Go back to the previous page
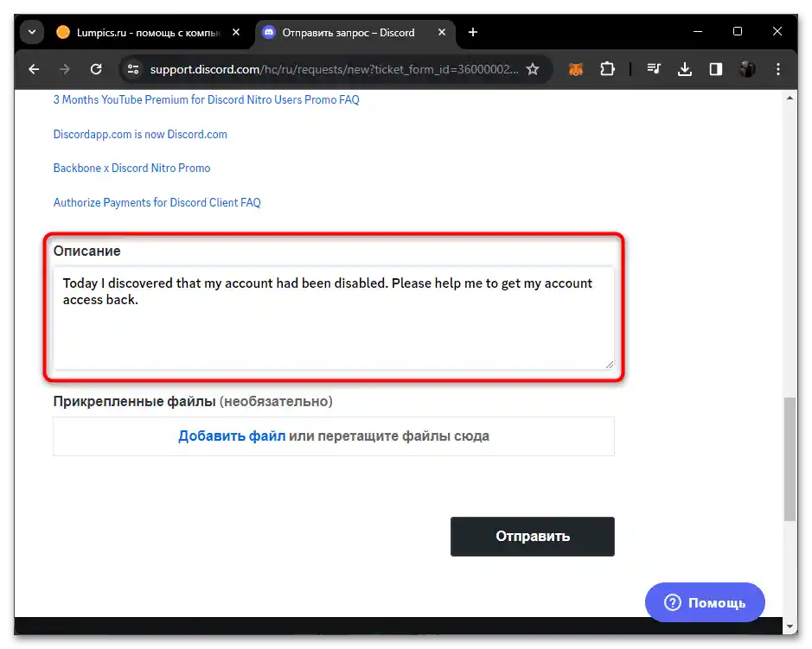This screenshot has height=649, width=812. (35, 69)
